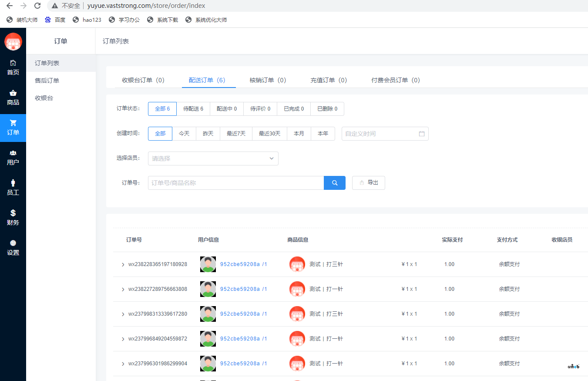
Task: Click 导出 export button
Action: coord(369,183)
